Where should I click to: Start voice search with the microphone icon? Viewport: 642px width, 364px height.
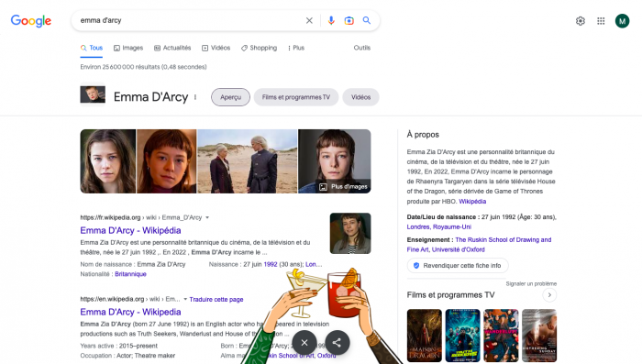coord(331,20)
